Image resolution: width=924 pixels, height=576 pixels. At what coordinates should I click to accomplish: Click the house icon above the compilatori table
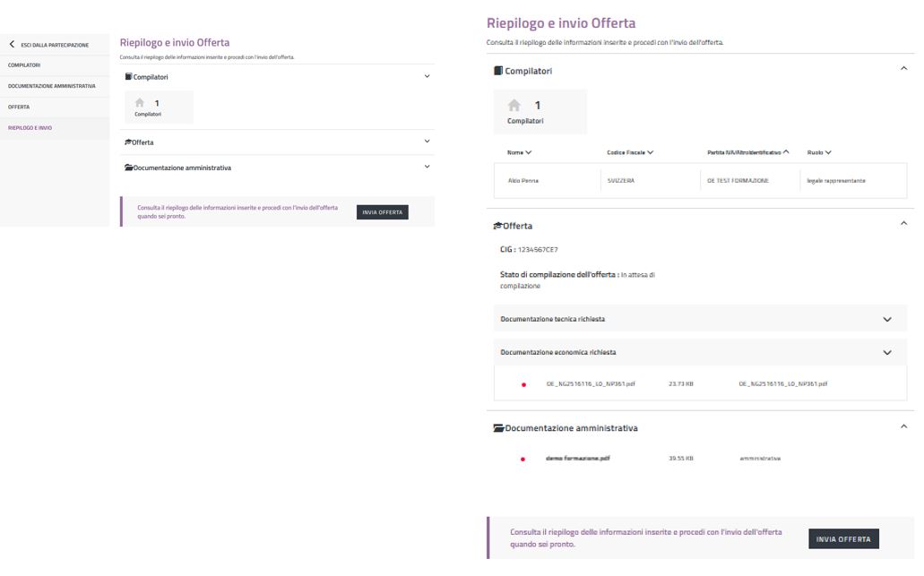tap(514, 106)
